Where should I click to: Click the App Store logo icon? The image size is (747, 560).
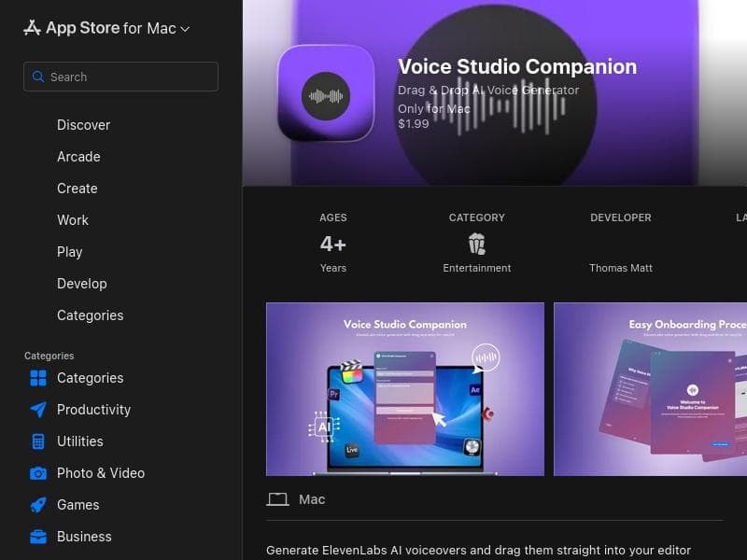point(32,28)
